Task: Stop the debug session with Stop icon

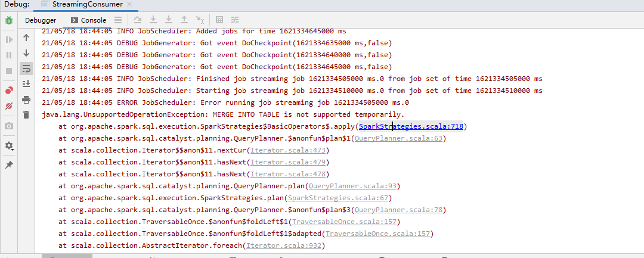Action: (9, 71)
